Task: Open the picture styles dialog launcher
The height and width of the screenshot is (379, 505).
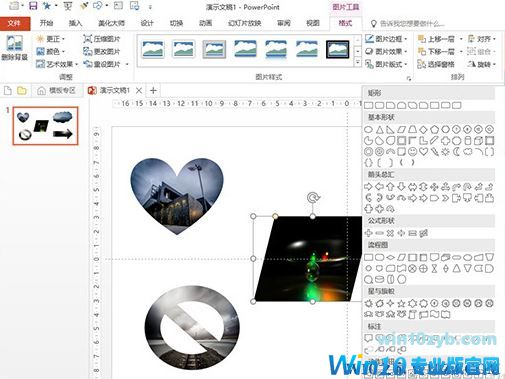Action: 409,79
